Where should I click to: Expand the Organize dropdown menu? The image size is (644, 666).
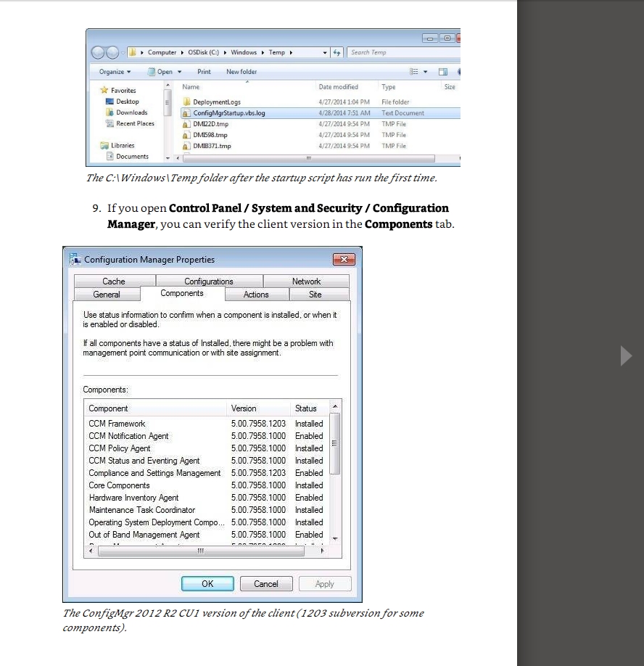(x=115, y=72)
